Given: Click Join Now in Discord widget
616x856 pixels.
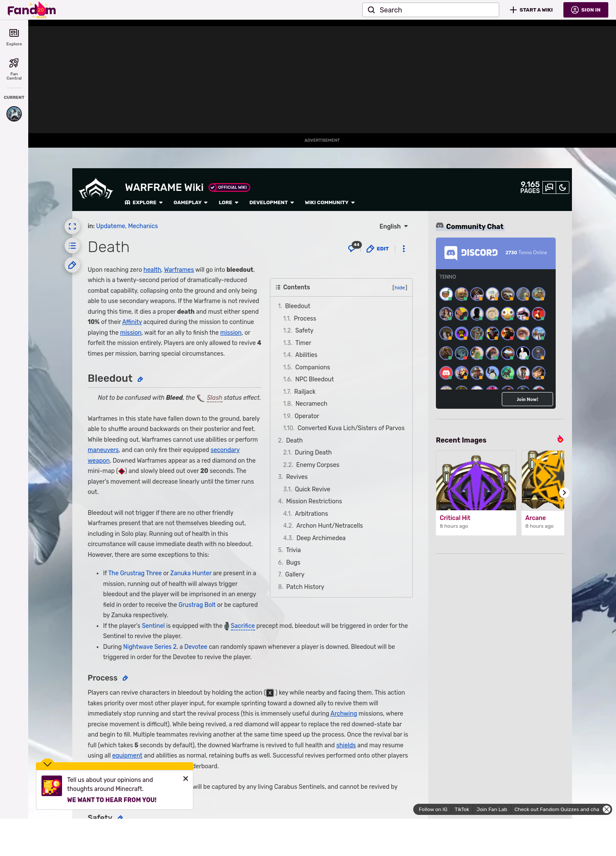Looking at the screenshot, I should click(x=527, y=399).
